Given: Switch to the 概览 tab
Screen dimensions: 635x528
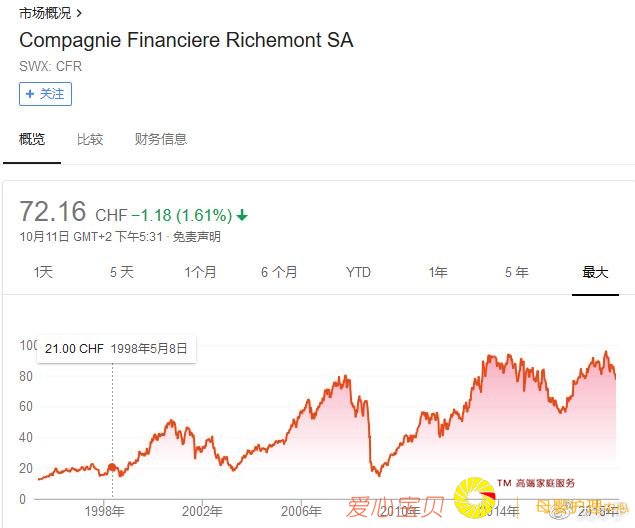Looking at the screenshot, I should click(32, 139).
